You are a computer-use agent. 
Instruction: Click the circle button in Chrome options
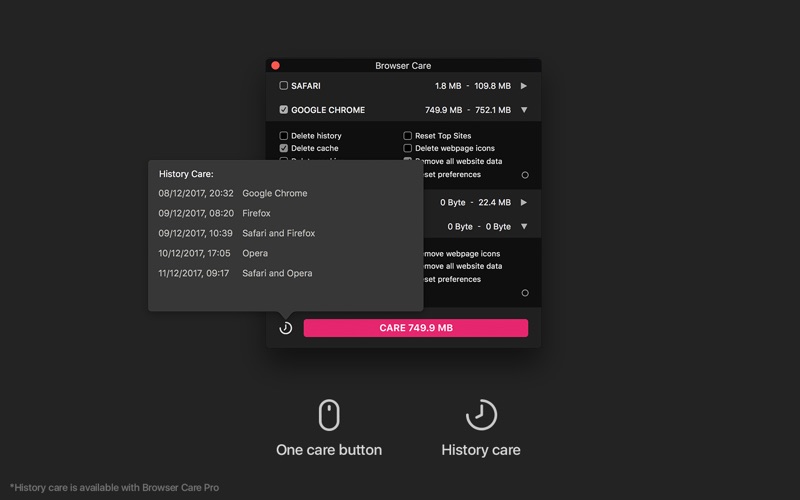click(x=525, y=175)
